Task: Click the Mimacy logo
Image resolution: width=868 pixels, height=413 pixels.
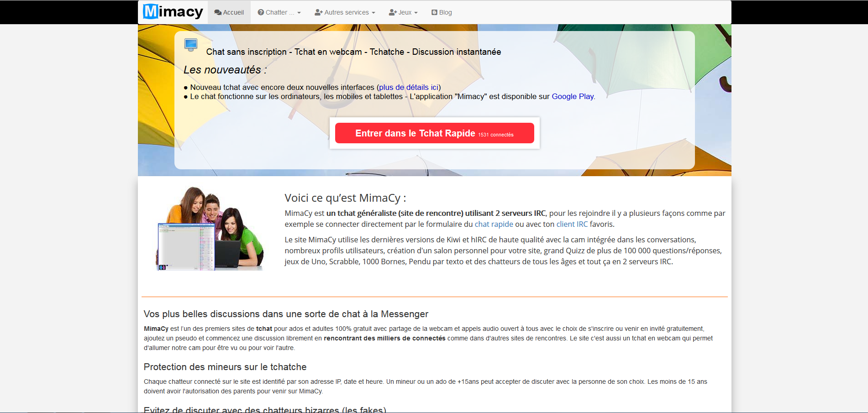Action: (x=173, y=11)
